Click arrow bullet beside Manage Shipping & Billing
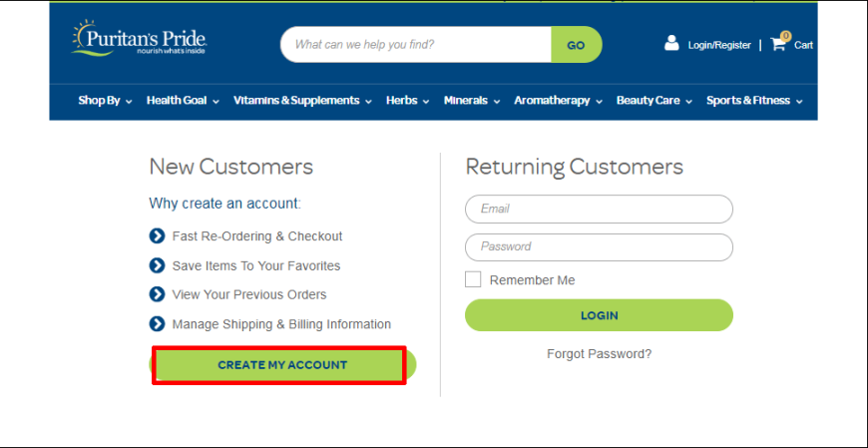868x448 pixels. point(158,323)
